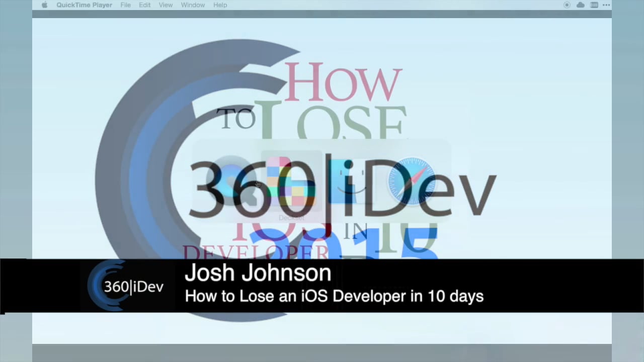Click the battery-style menu bar icon
644x362 pixels.
(594, 5)
